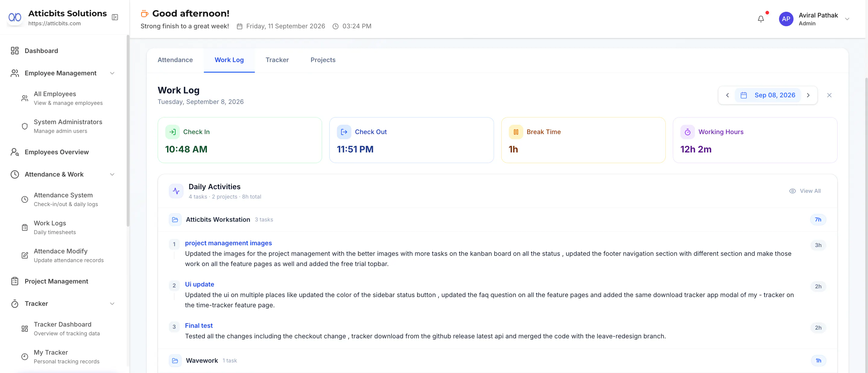Go to next day in date picker
The image size is (868, 373).
(x=808, y=95)
